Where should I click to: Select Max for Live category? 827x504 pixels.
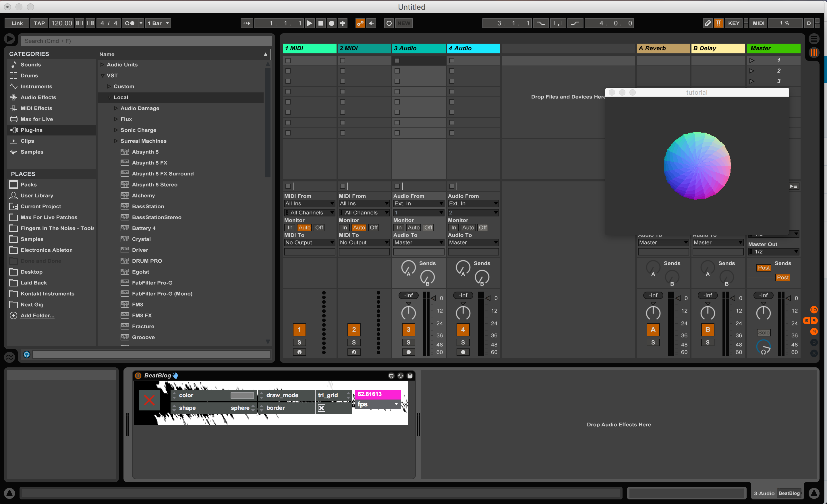point(36,119)
